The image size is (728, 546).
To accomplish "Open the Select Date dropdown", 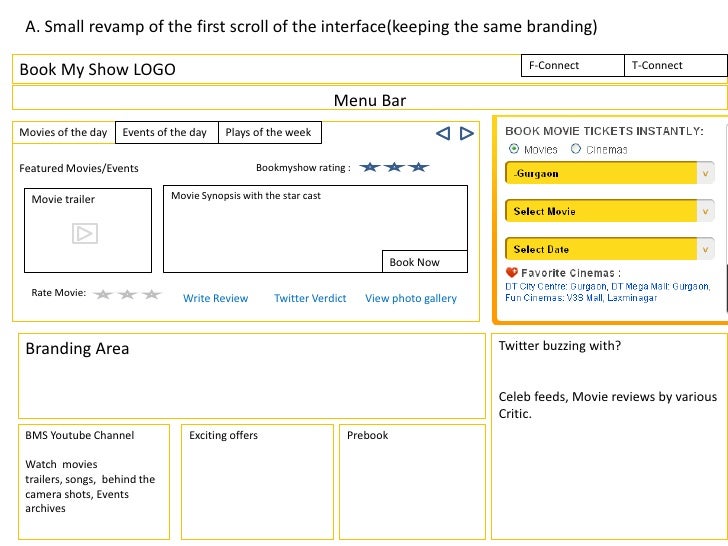I will click(610, 249).
